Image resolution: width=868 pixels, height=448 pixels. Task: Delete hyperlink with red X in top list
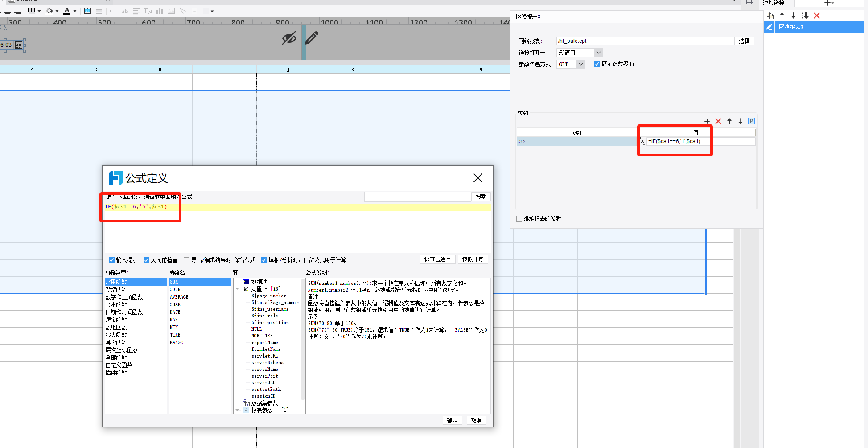coord(817,16)
